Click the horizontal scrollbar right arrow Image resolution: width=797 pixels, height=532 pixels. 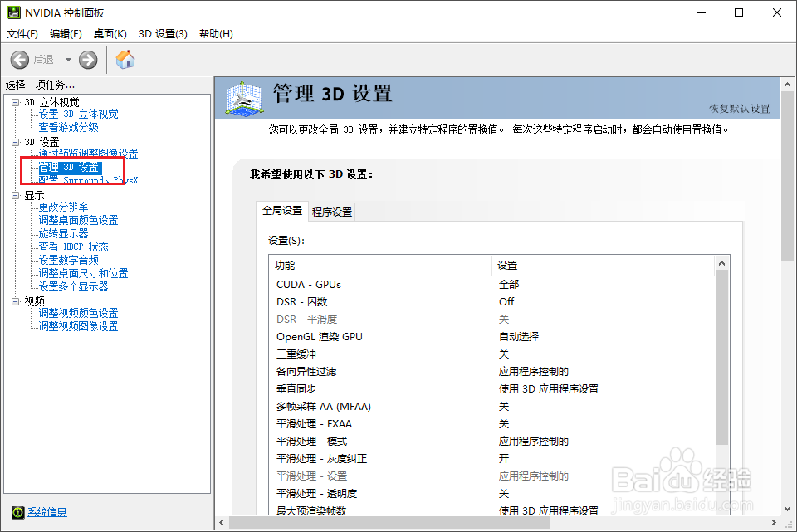(x=774, y=522)
